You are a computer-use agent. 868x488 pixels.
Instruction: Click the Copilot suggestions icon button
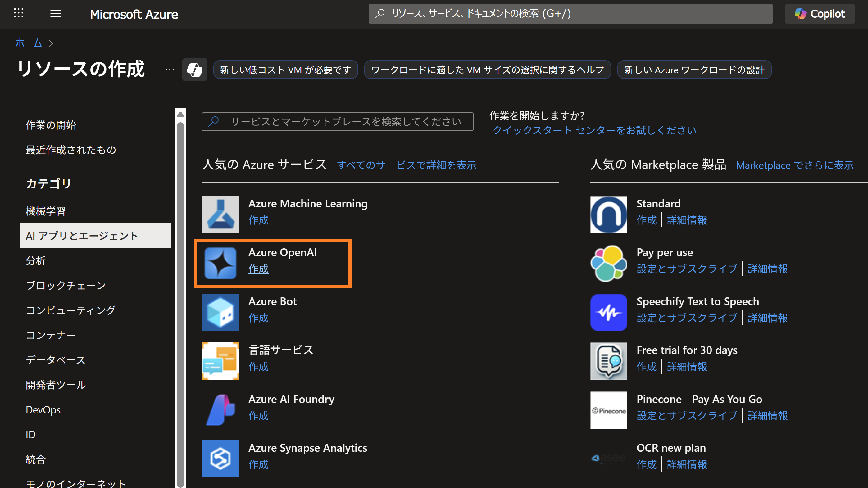pos(194,70)
